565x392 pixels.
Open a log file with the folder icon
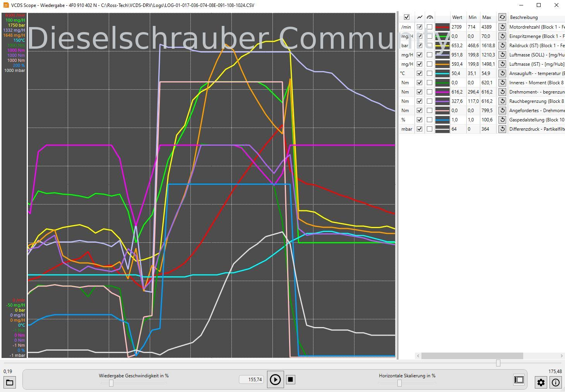click(10, 383)
